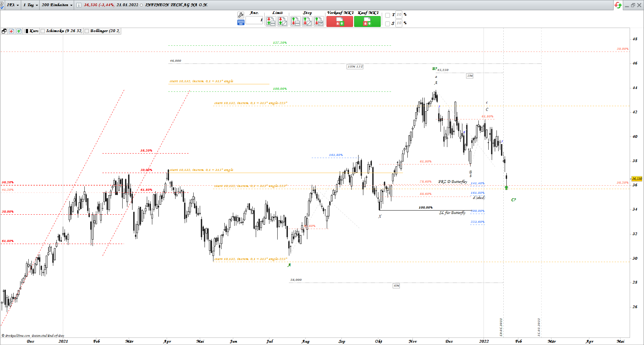644x345 pixels.
Task: Click the second Stop order icon
Action: pos(307,21)
